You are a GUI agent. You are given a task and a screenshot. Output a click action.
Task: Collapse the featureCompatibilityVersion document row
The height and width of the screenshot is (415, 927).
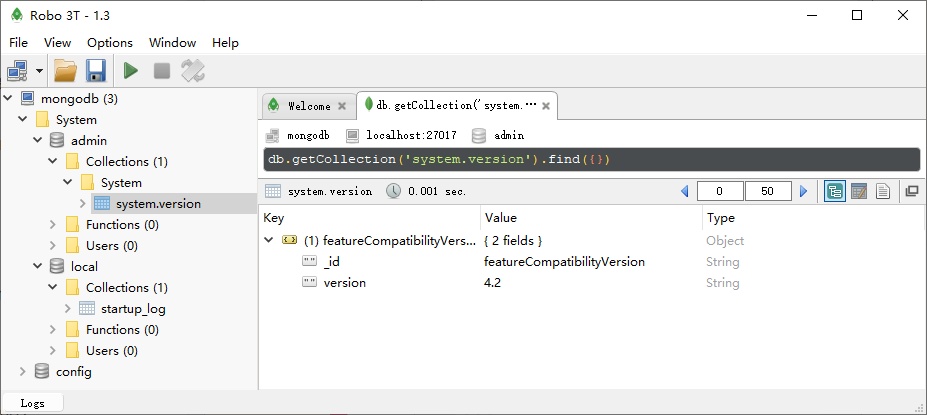268,241
